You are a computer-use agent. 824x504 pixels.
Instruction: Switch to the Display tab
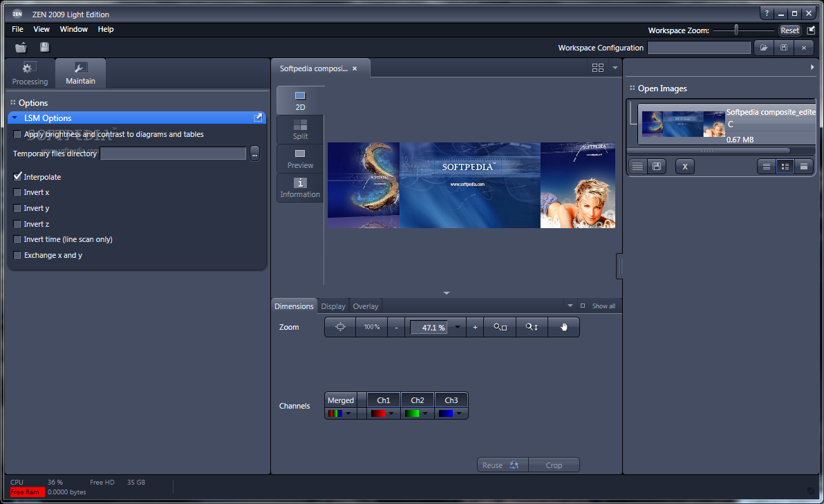[333, 306]
